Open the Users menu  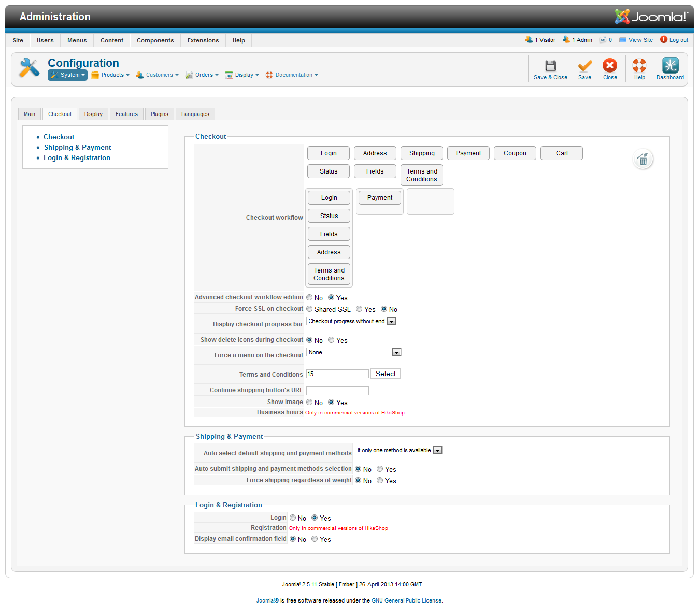pos(45,40)
